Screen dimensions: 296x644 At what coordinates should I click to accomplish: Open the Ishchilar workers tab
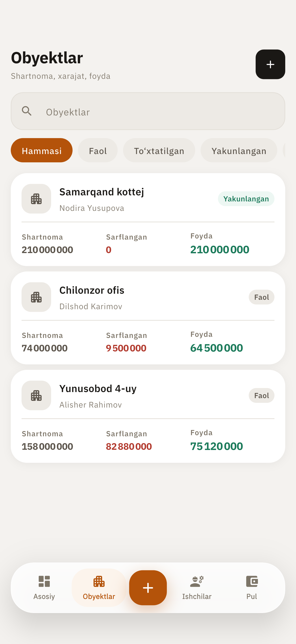pos(197,587)
